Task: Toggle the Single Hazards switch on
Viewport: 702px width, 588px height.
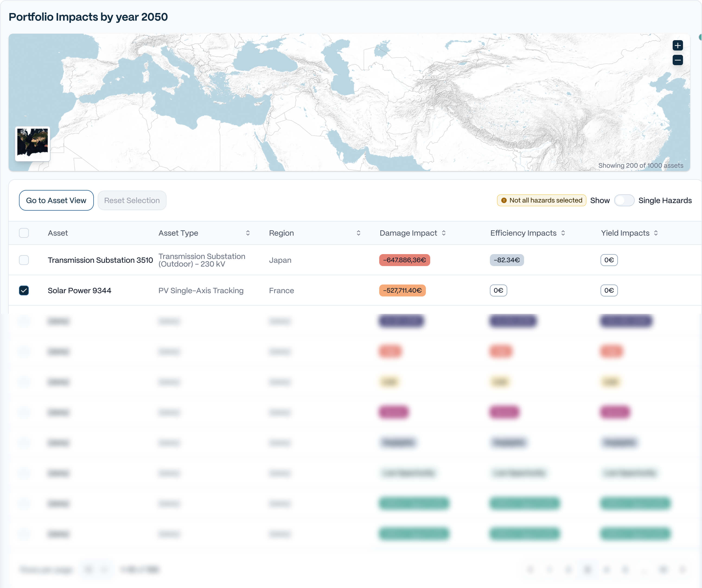Action: (624, 200)
